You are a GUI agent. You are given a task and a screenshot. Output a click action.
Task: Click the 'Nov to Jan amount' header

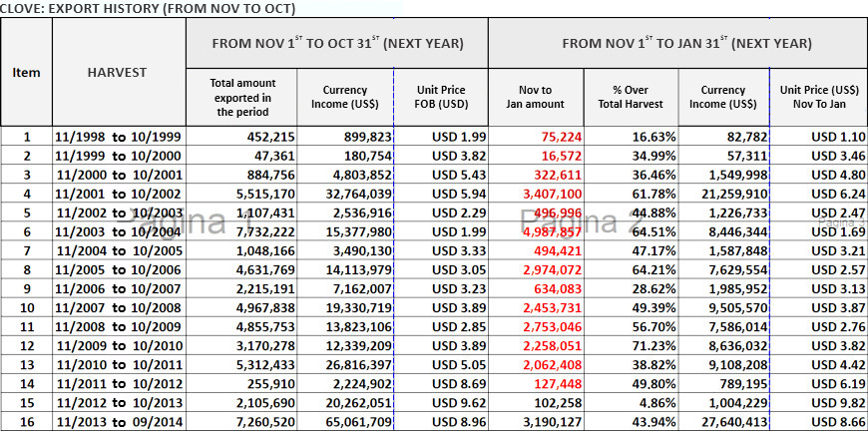coord(536,97)
